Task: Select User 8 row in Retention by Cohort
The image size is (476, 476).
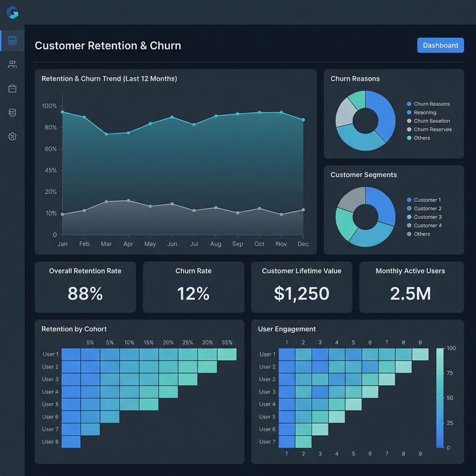Action: (x=51, y=442)
